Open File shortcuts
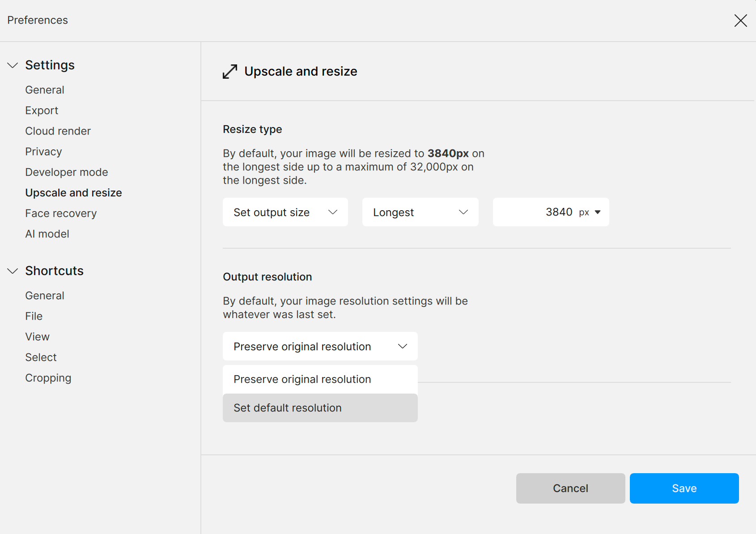 34,316
